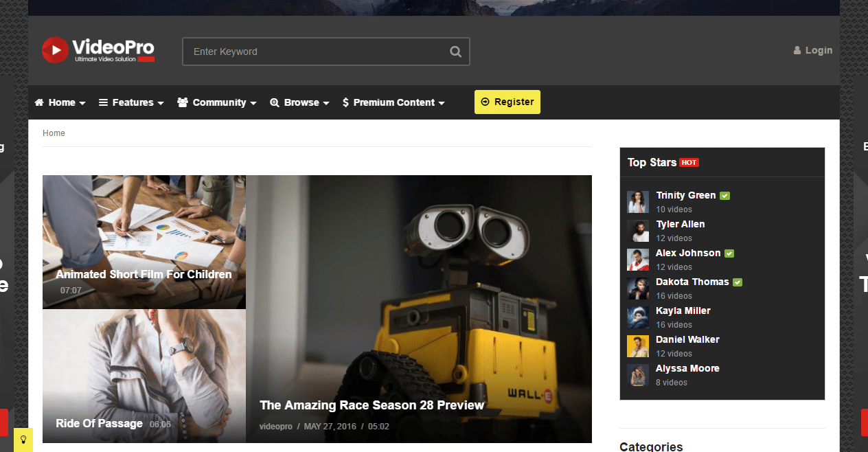Click "10 videos" under Trinity Green
868x452 pixels.
pyautogui.click(x=674, y=210)
